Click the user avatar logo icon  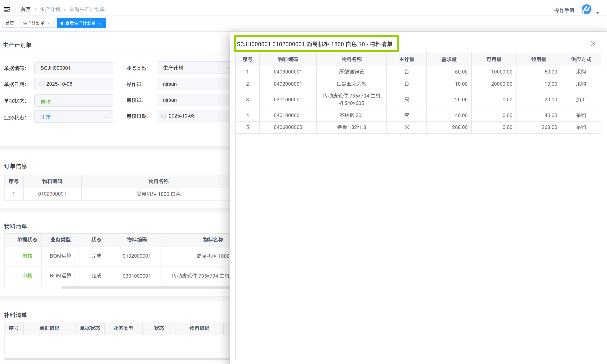(586, 10)
